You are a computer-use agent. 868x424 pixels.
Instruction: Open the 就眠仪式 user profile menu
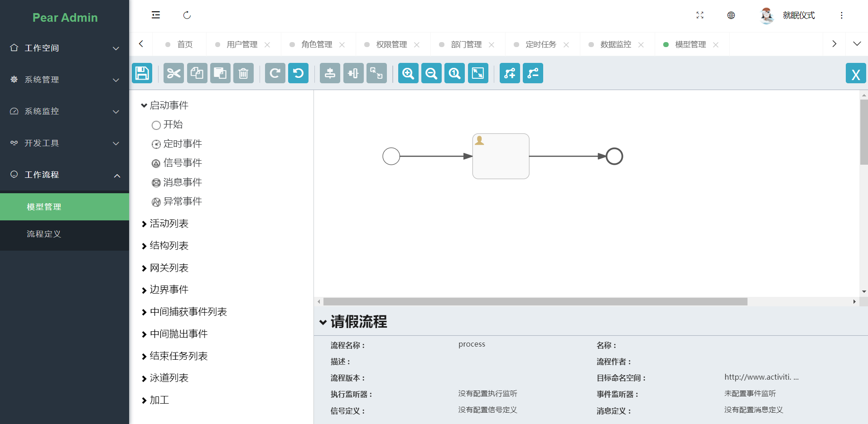coord(787,15)
